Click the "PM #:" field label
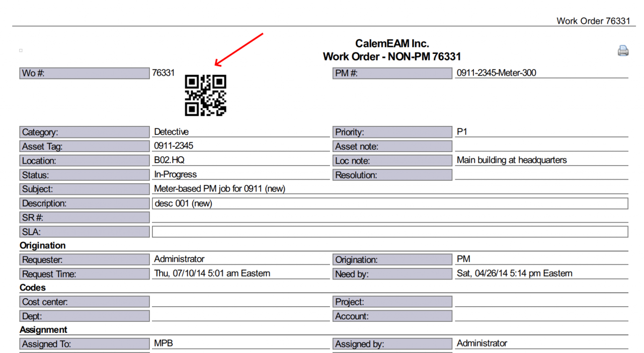This screenshot has width=644, height=353. (x=392, y=74)
